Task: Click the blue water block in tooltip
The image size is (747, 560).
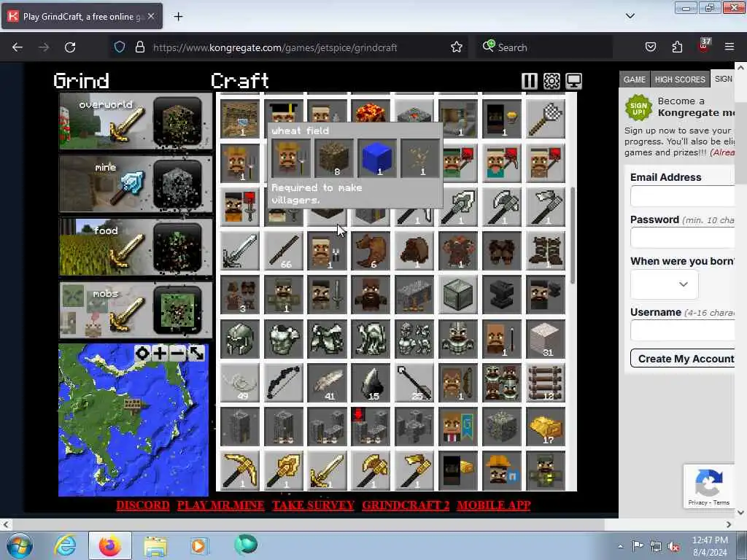Action: (377, 158)
